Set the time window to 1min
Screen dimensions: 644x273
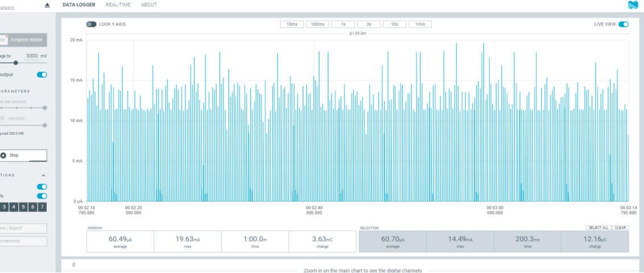[420, 24]
